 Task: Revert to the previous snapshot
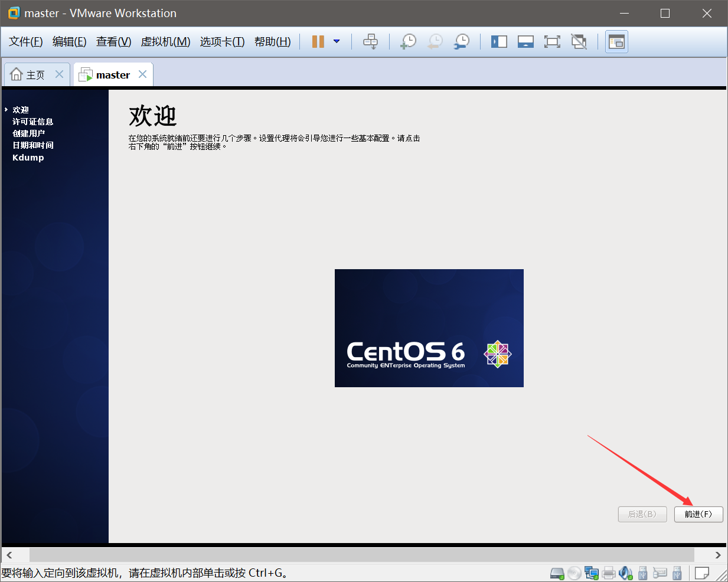click(435, 41)
